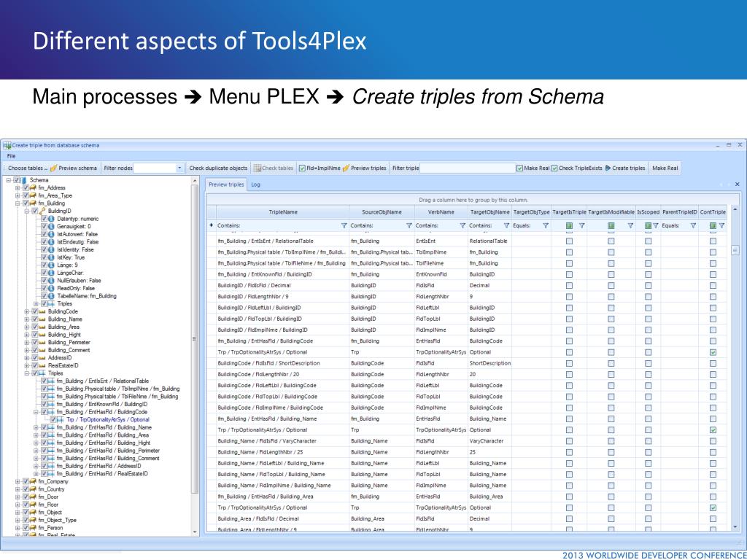
Task: Collapse the BuildingID tree node
Action: coord(27,211)
